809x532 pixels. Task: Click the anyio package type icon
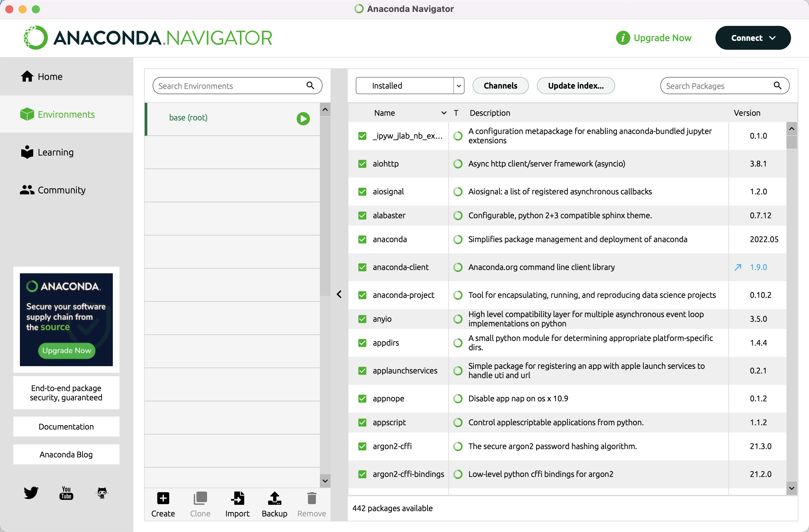pyautogui.click(x=458, y=319)
